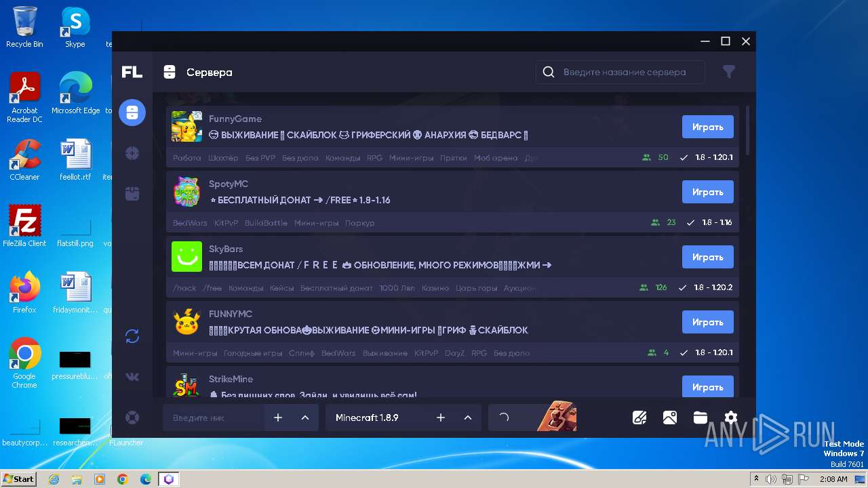Screen dimensions: 868x488
Task: Focus the server name search field
Action: [x=620, y=72]
